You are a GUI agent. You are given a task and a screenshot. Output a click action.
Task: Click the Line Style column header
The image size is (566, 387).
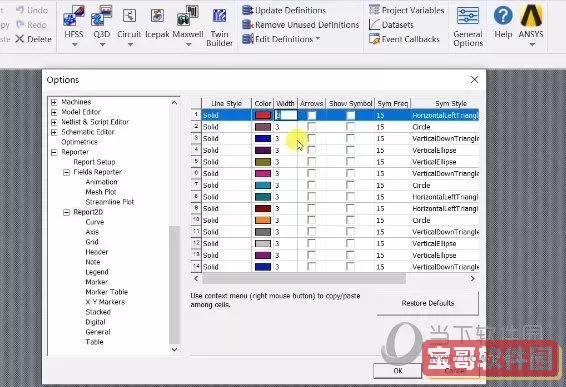226,104
